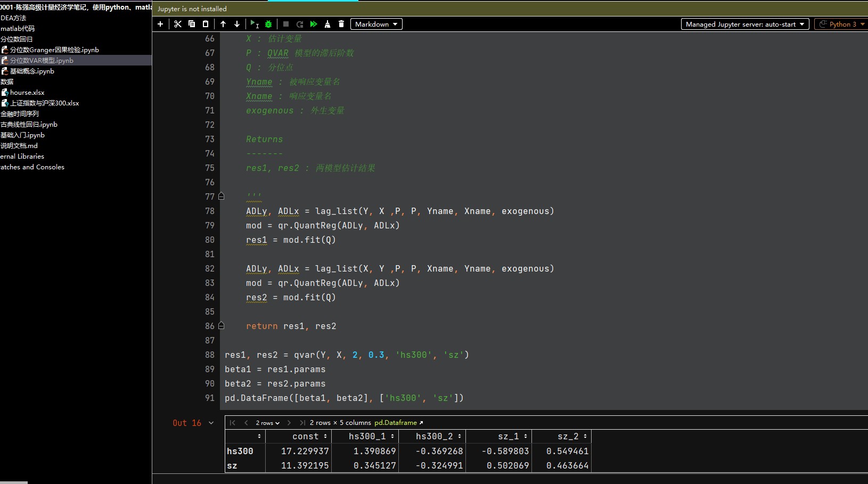Open the 2 rows page size dropdown
The height and width of the screenshot is (484, 868).
267,423
